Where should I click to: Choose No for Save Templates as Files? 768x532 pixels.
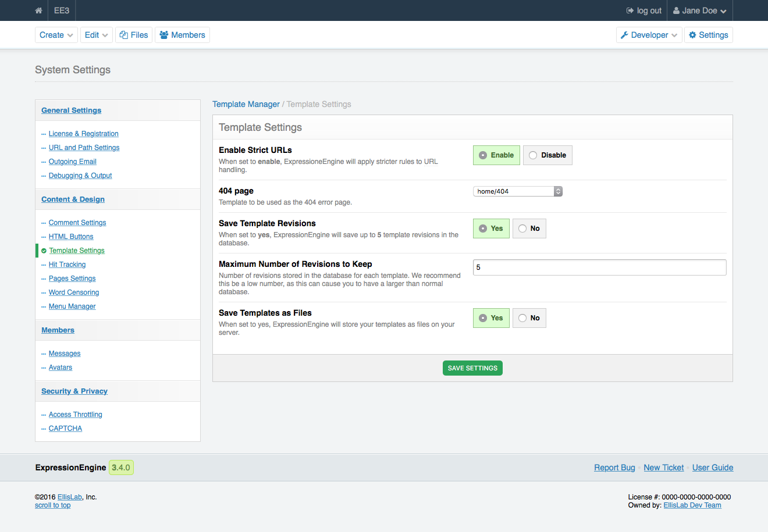point(529,318)
